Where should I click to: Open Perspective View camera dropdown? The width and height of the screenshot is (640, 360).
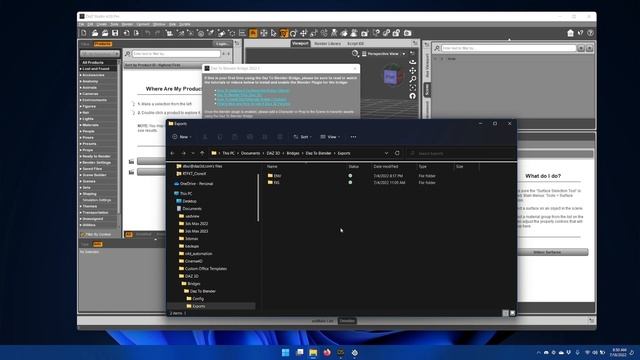(383, 53)
